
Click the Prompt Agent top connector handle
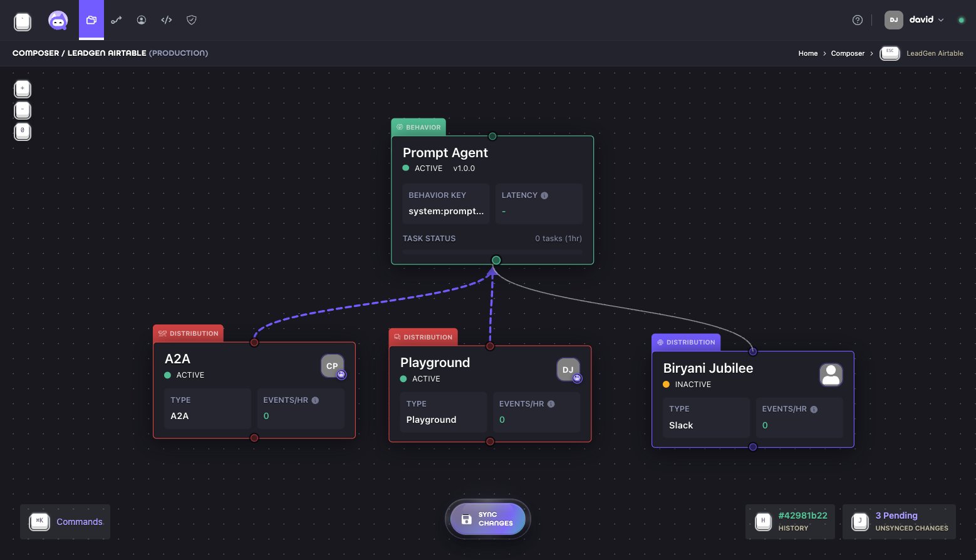click(492, 136)
